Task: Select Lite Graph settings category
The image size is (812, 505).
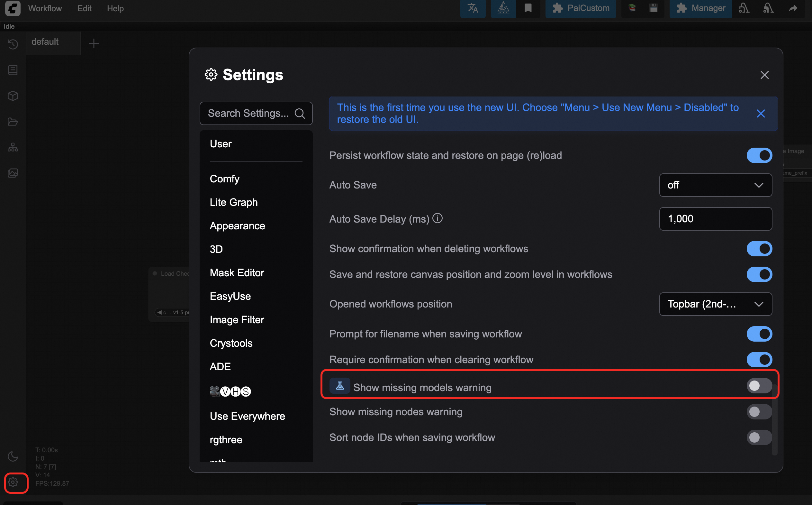Action: pos(234,202)
